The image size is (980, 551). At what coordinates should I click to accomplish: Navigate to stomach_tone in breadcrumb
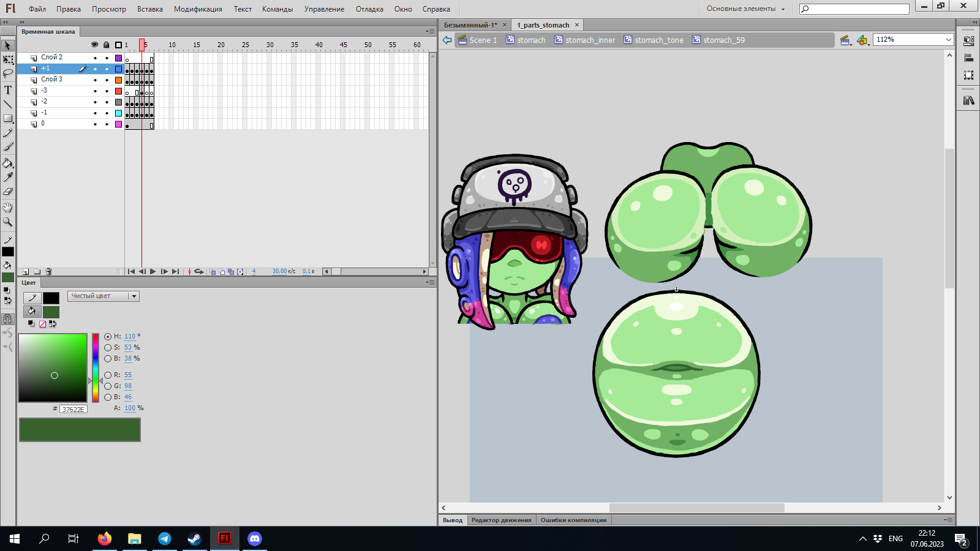[654, 40]
